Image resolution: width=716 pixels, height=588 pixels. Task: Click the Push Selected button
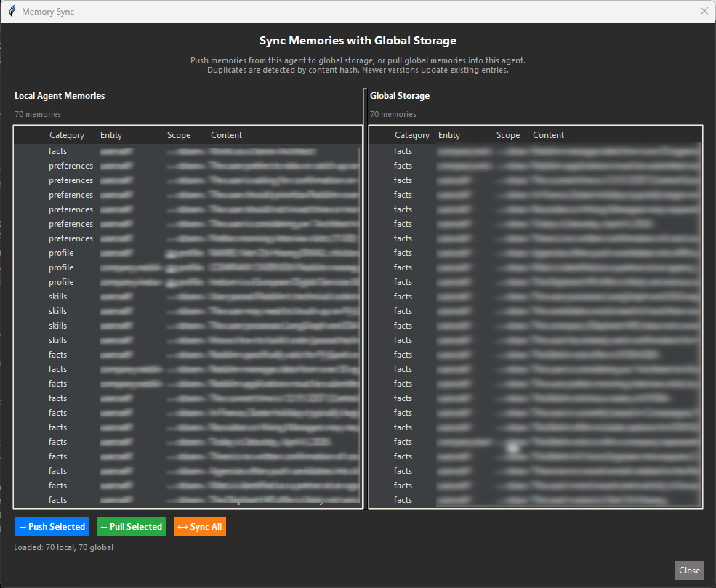click(x=52, y=526)
